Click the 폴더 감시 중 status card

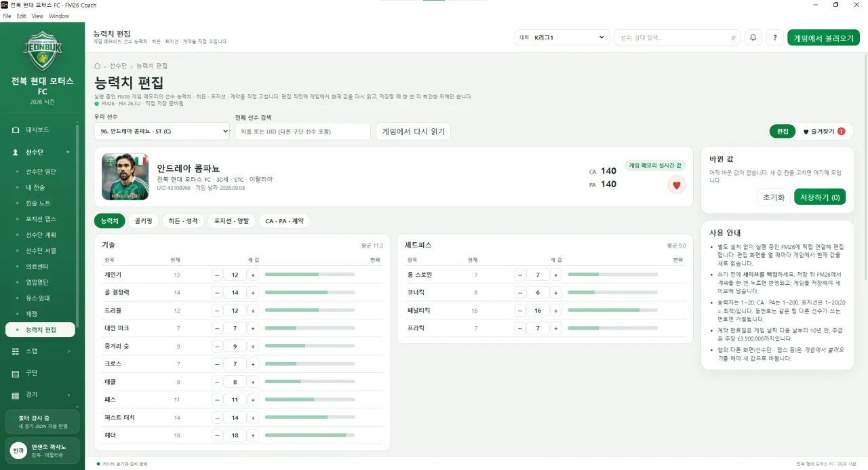[42, 422]
